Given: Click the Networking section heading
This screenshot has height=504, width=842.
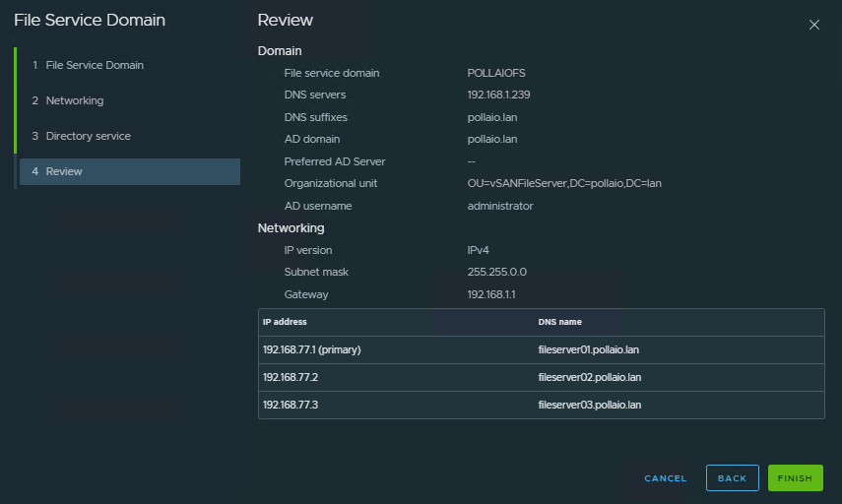Looking at the screenshot, I should [291, 228].
